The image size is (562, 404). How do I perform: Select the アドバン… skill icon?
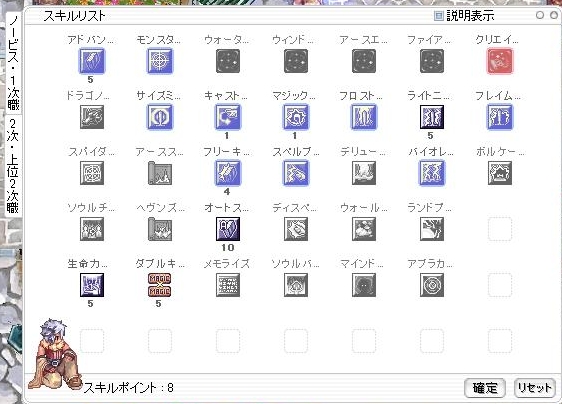click(92, 61)
